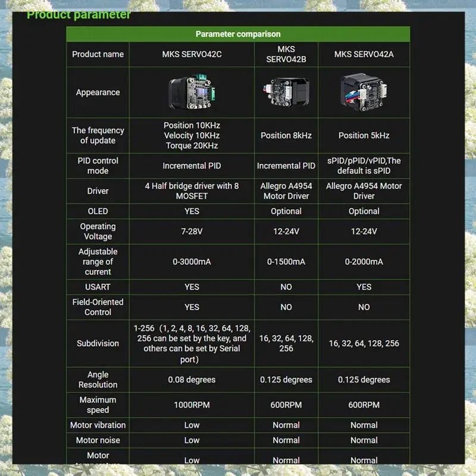Click the 'Position 5kHz' cell
This screenshot has width=476, height=476.
point(364,136)
